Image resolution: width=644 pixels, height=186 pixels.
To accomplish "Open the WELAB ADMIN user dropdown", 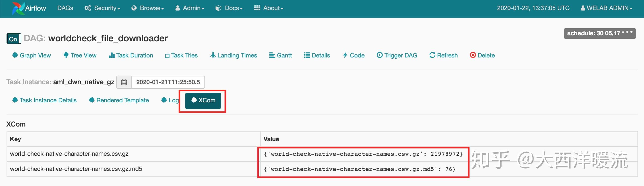I will coord(607,8).
